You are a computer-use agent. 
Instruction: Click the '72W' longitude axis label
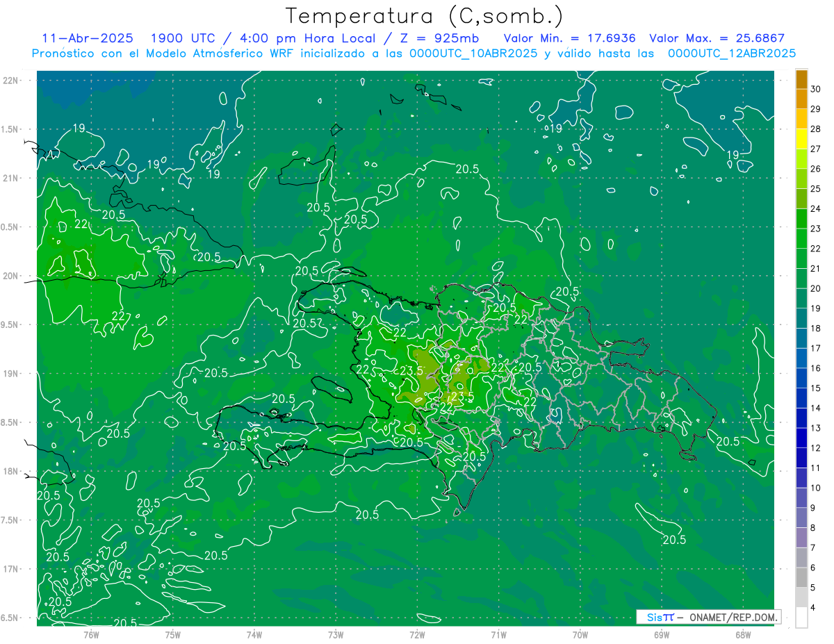417,634
